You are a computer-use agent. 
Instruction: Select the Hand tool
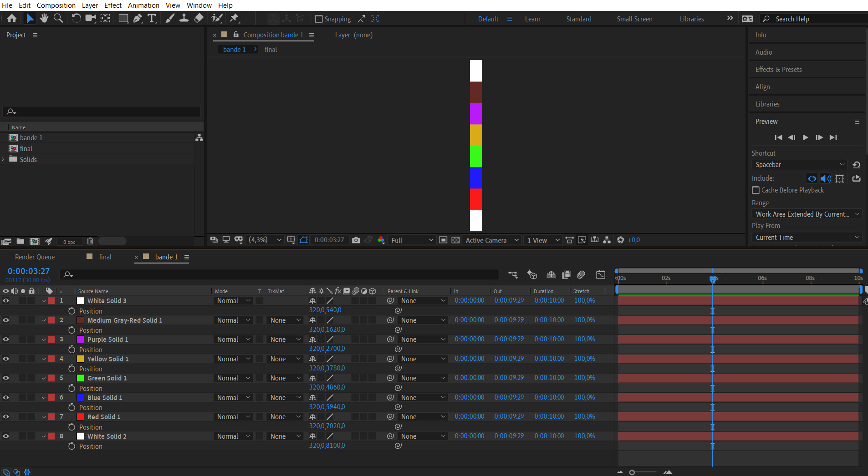[x=44, y=18]
